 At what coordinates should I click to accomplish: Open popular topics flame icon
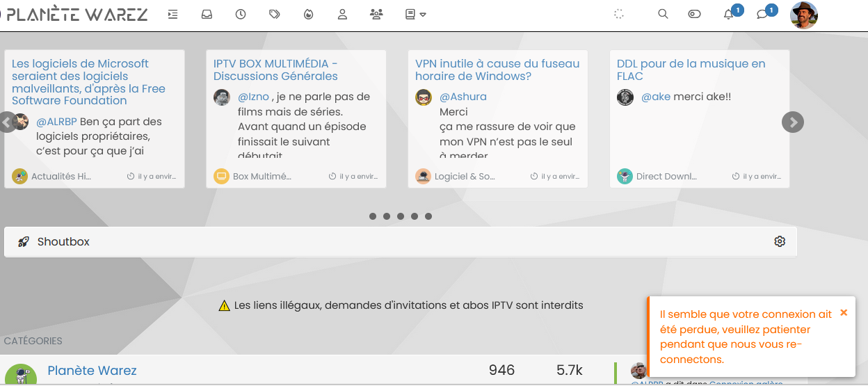[x=309, y=14]
